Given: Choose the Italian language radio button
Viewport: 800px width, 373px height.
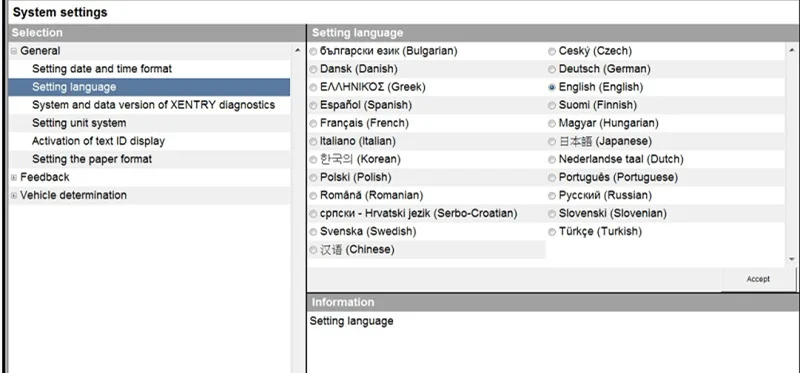Looking at the screenshot, I should coord(313,141).
